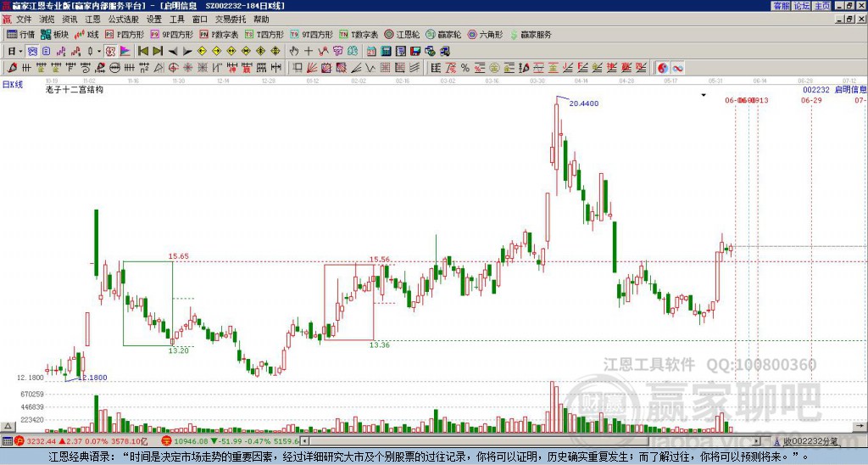Open the 帮助 menu
The width and height of the screenshot is (868, 465).
click(261, 20)
